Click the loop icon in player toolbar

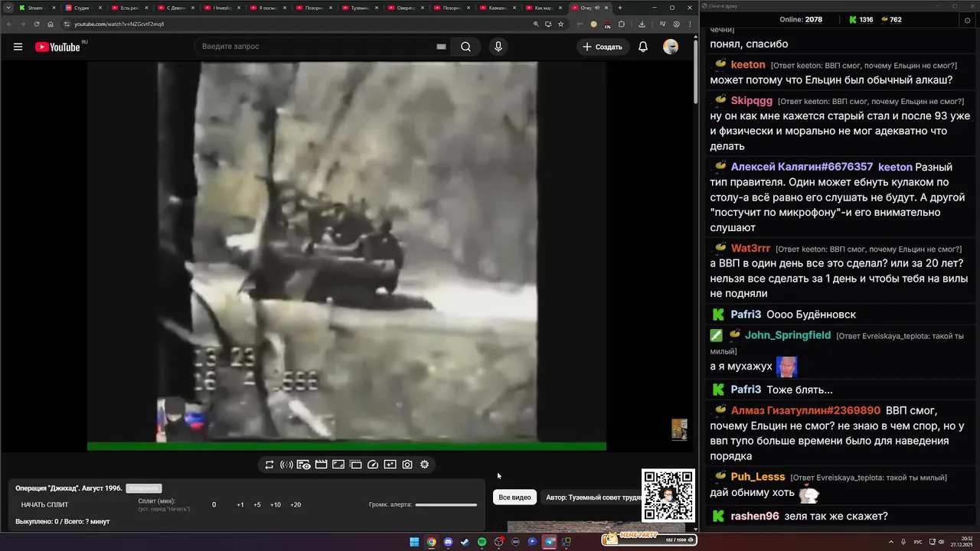tap(269, 465)
